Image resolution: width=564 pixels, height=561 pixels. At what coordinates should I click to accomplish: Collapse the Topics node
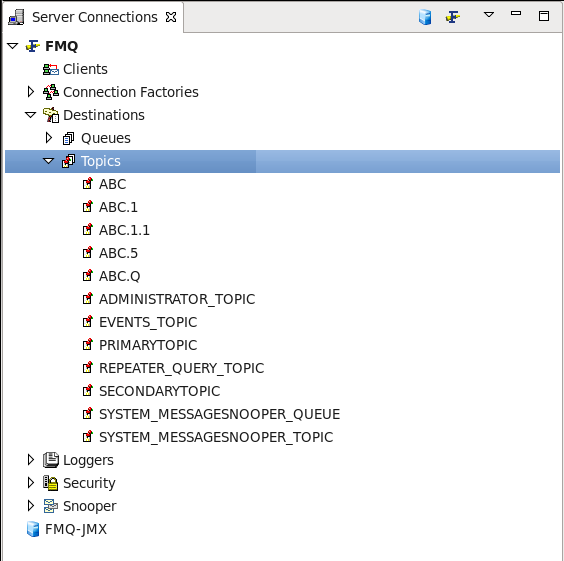pyautogui.click(x=48, y=161)
